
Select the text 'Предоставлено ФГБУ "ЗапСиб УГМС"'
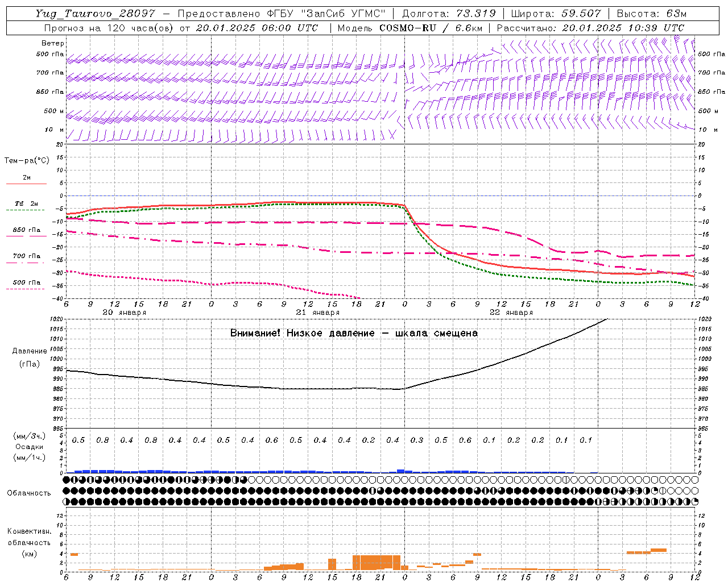coord(282,14)
